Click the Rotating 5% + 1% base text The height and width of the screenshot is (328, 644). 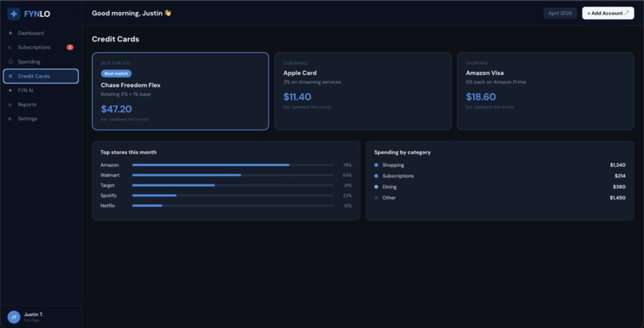click(125, 94)
